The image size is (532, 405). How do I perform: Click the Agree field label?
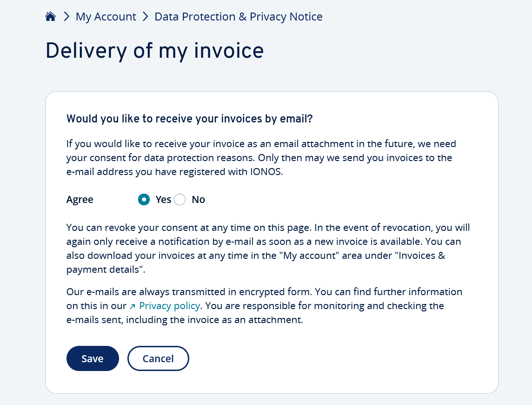[80, 199]
